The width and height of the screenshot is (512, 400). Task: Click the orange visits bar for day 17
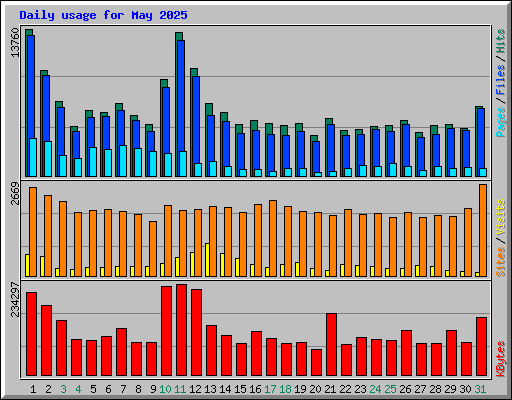273,238
